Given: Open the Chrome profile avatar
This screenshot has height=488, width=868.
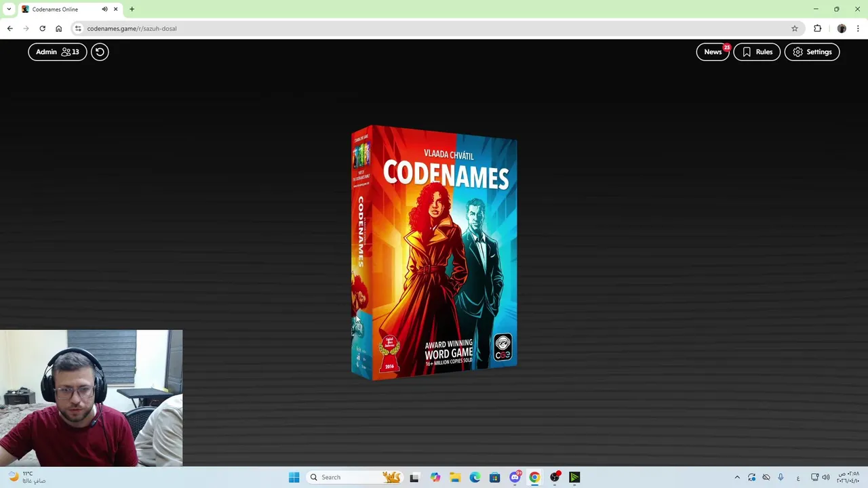Looking at the screenshot, I should point(842,28).
